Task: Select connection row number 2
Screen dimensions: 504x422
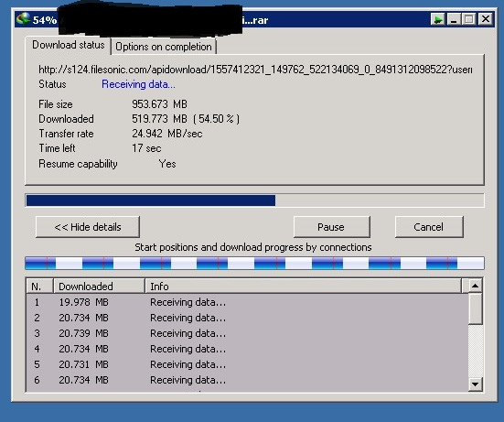Action: pyautogui.click(x=247, y=318)
